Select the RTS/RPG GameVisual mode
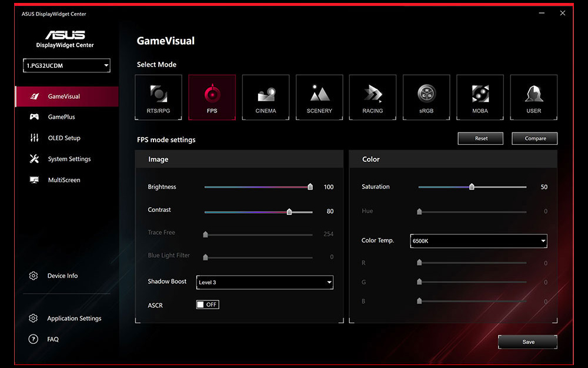Viewport: 588px width, 368px height. click(x=158, y=97)
